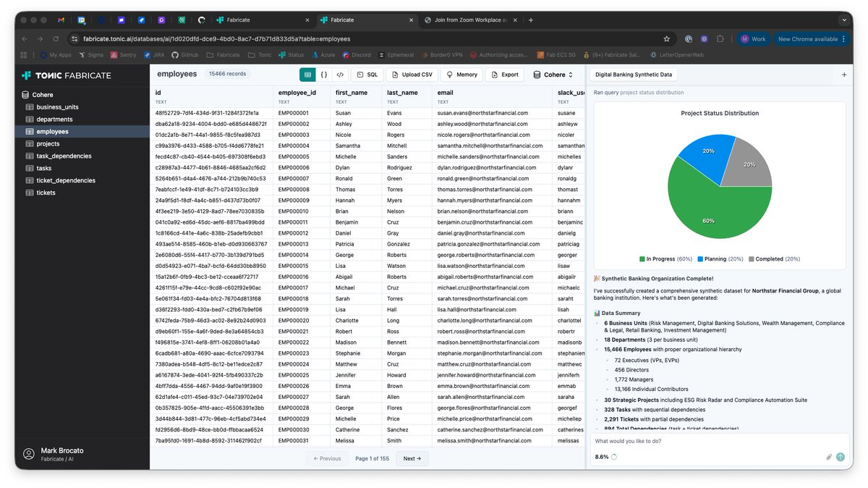Click the browser address bar URL
868x488 pixels.
[x=217, y=39]
